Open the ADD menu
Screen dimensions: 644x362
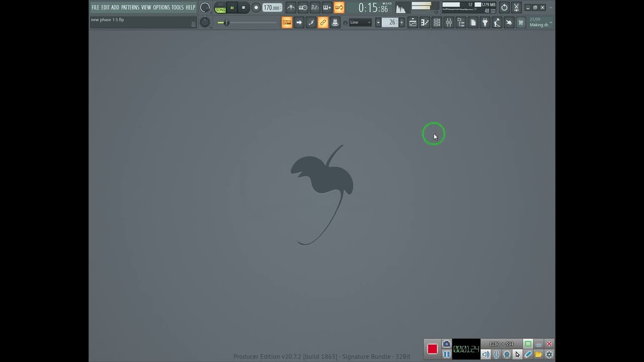115,8
